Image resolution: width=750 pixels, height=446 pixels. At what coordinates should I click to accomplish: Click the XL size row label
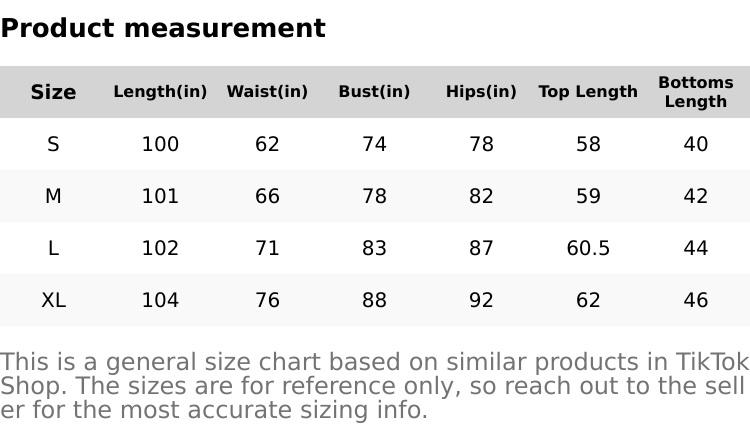tap(53, 300)
